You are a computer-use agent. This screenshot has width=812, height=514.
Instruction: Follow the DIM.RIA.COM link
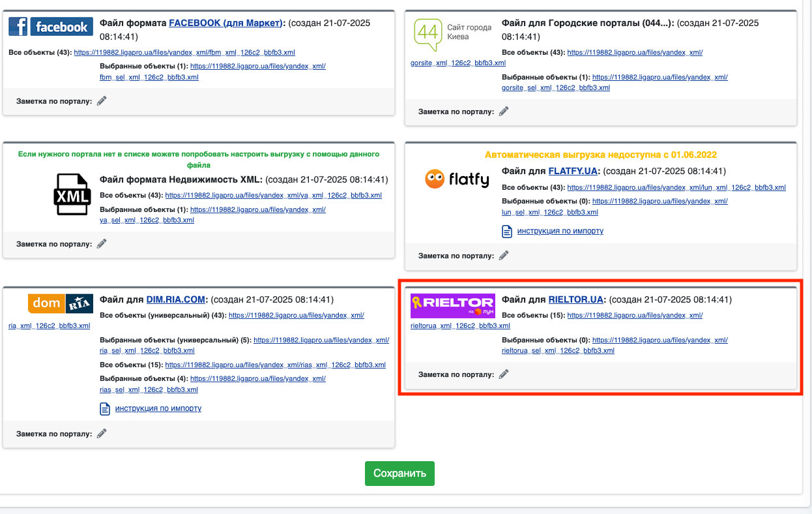177,300
